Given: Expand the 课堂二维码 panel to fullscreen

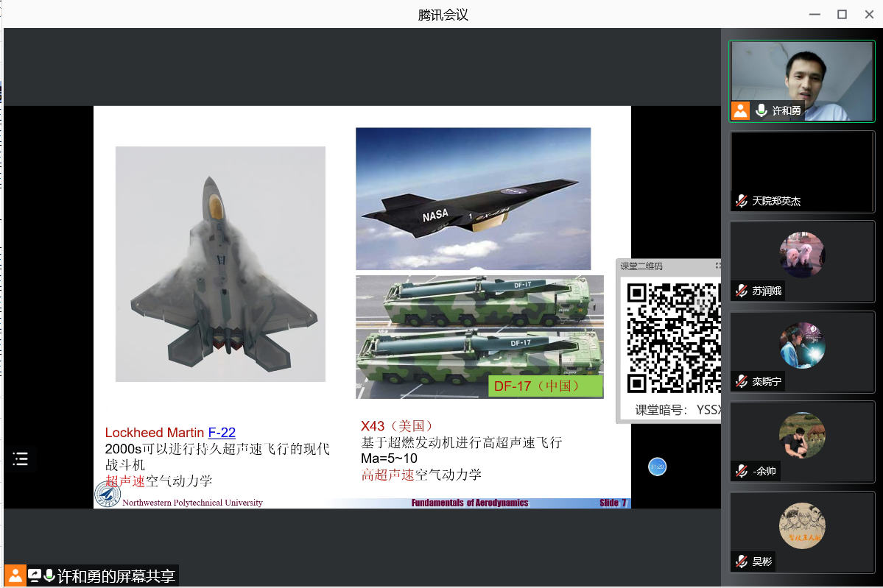Looking at the screenshot, I should (x=717, y=266).
